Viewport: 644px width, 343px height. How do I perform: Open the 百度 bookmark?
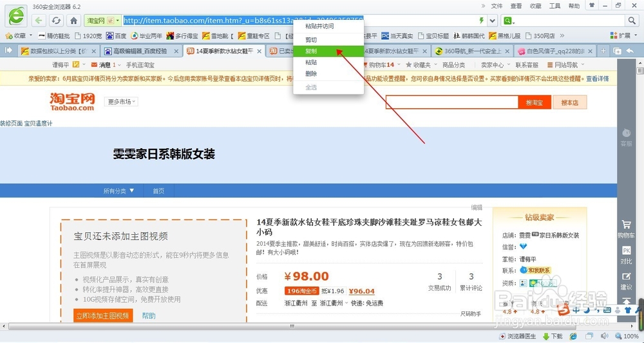(x=116, y=36)
